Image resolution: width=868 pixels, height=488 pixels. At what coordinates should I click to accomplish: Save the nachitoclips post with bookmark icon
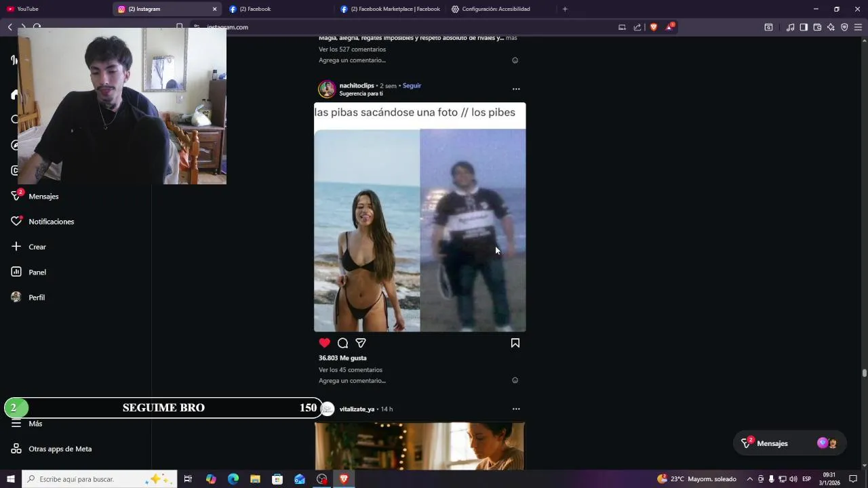(515, 343)
